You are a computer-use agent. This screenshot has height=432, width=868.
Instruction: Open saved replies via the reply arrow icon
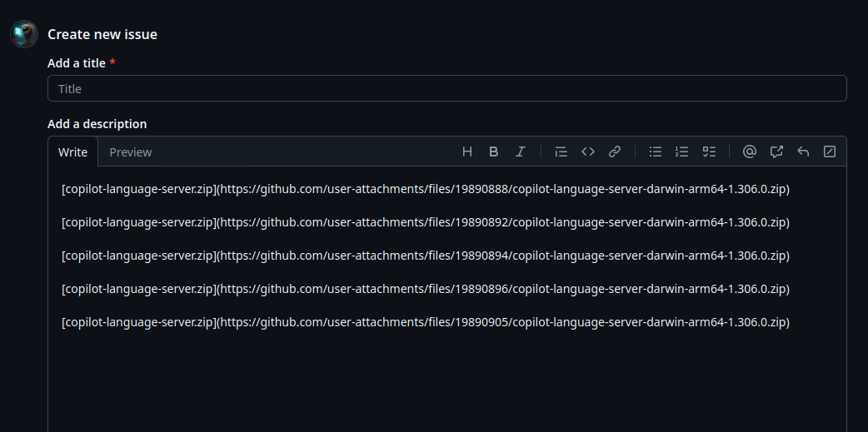803,151
